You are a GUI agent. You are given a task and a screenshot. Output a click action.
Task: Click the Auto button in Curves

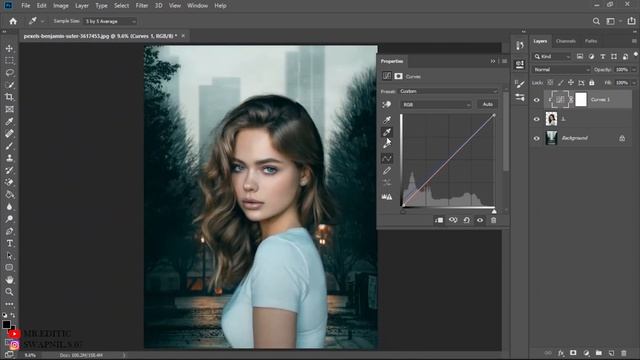coord(487,104)
